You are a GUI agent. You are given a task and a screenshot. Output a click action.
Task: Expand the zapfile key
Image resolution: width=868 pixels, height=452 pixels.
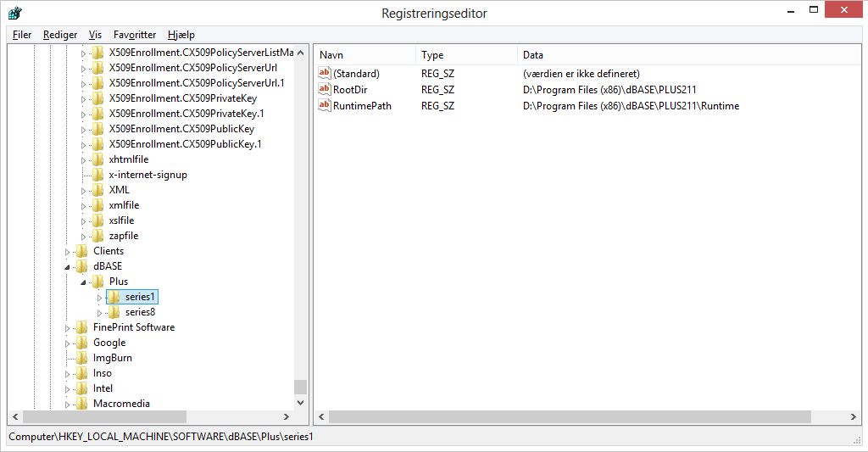[84, 237]
